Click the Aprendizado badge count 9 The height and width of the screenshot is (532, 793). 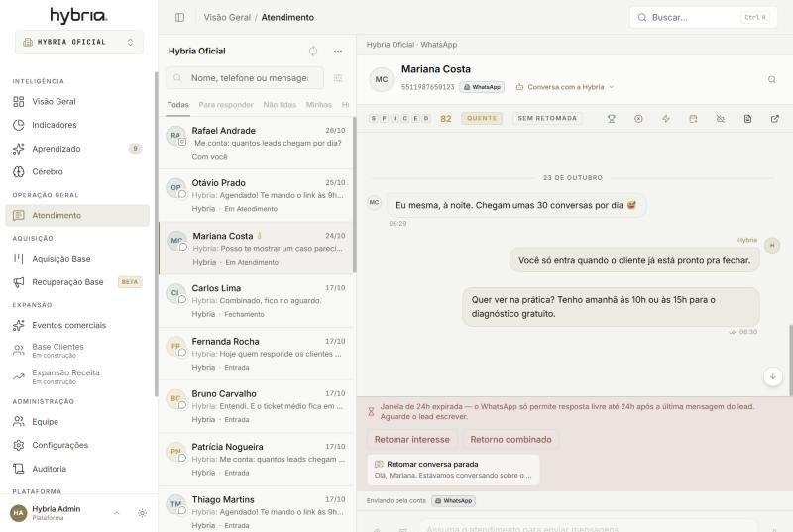[x=135, y=148]
